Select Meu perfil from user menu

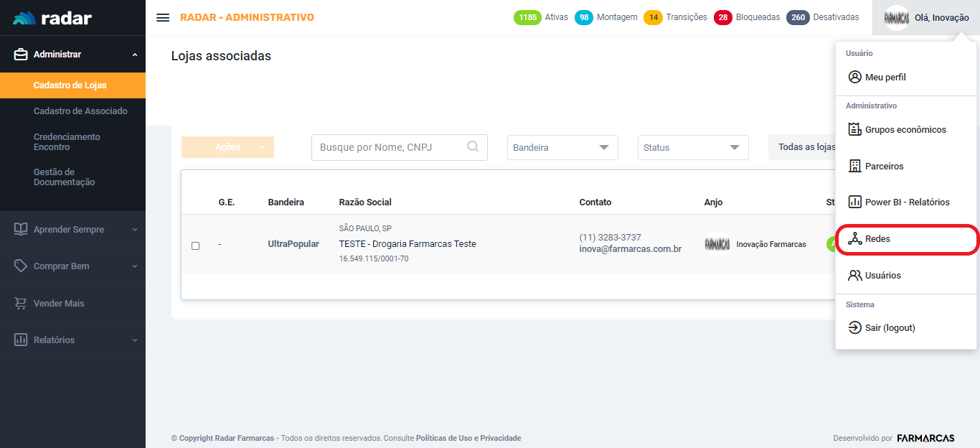[x=886, y=77]
